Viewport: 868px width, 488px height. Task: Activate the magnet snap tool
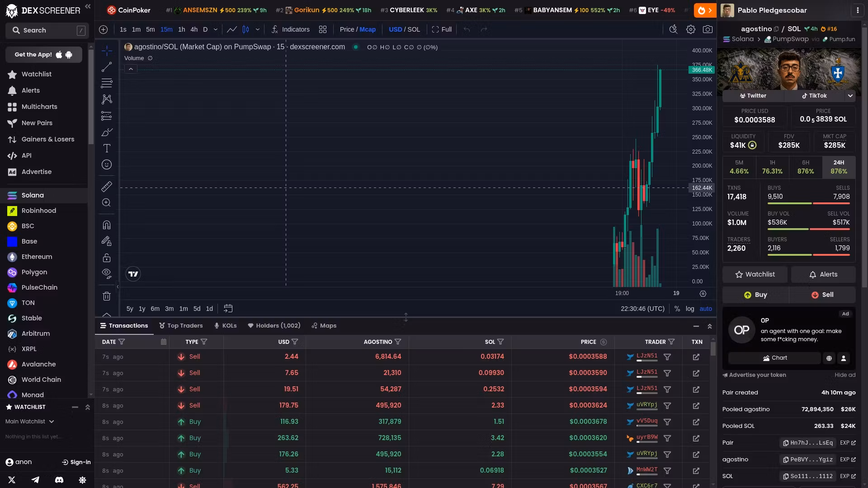coord(107,225)
